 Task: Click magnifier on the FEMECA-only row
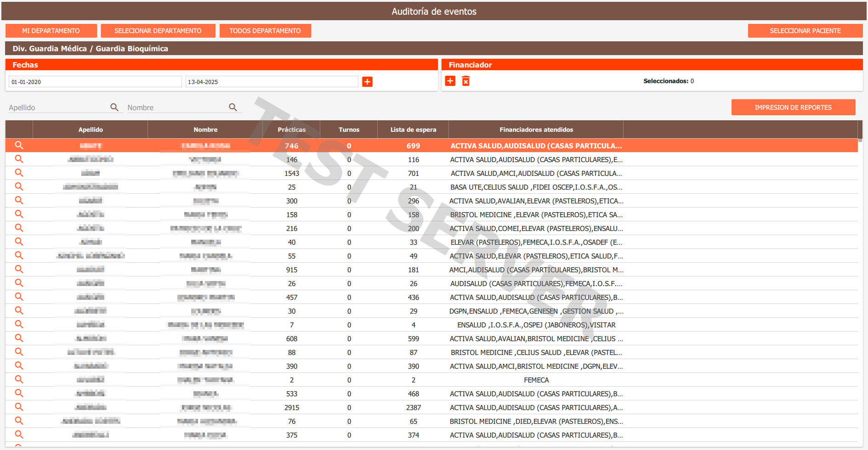point(19,379)
